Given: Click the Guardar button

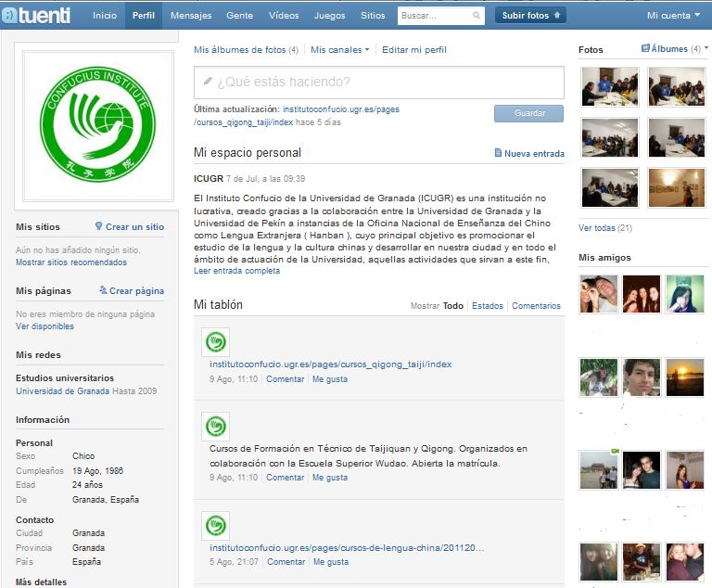Looking at the screenshot, I should [x=529, y=113].
